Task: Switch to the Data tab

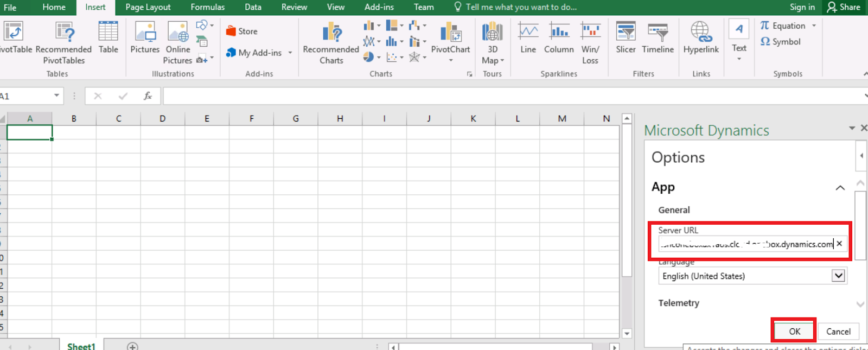Action: coord(253,7)
